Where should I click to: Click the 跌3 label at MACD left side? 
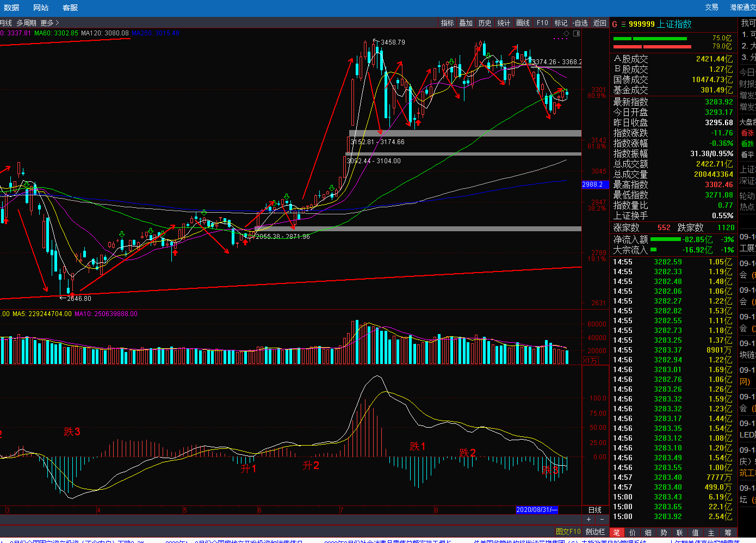tap(72, 431)
